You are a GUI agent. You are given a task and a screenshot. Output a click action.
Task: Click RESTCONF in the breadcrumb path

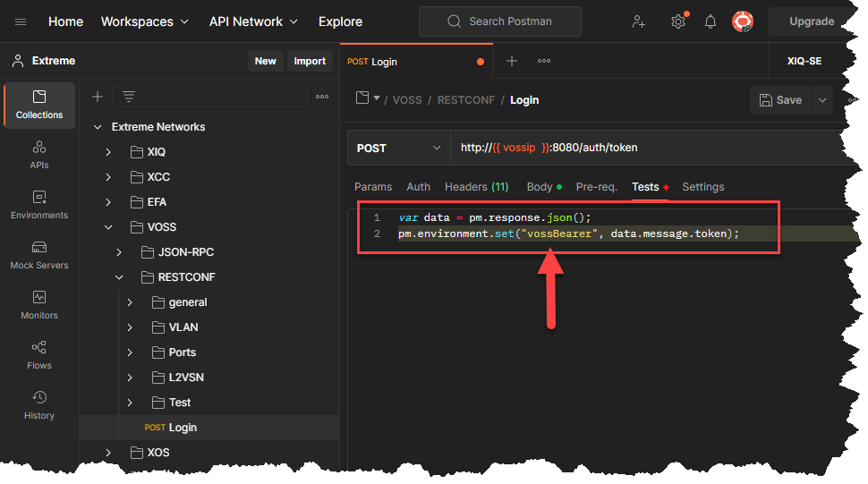466,100
